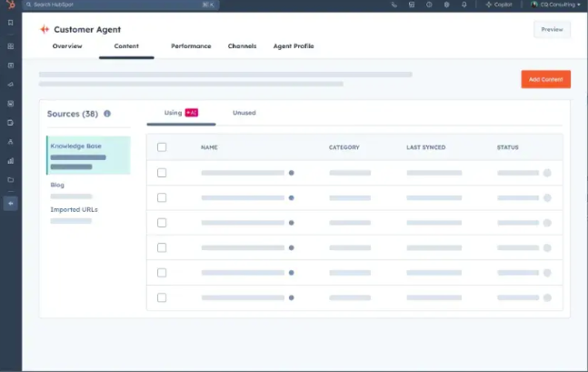Open Bookmarks in the left sidebar
The width and height of the screenshot is (588, 372).
coord(11,23)
